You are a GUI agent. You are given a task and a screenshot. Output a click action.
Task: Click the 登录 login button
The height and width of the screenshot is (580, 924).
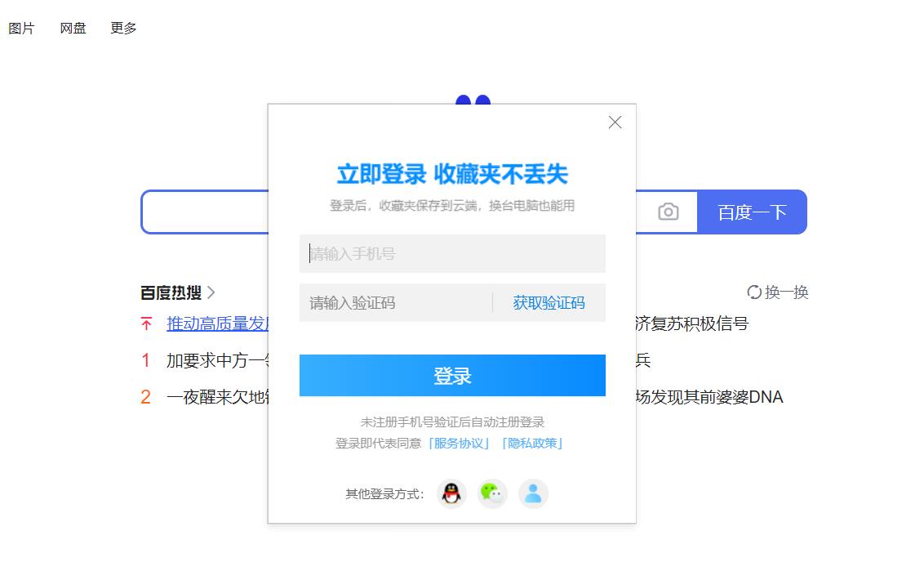pyautogui.click(x=452, y=375)
